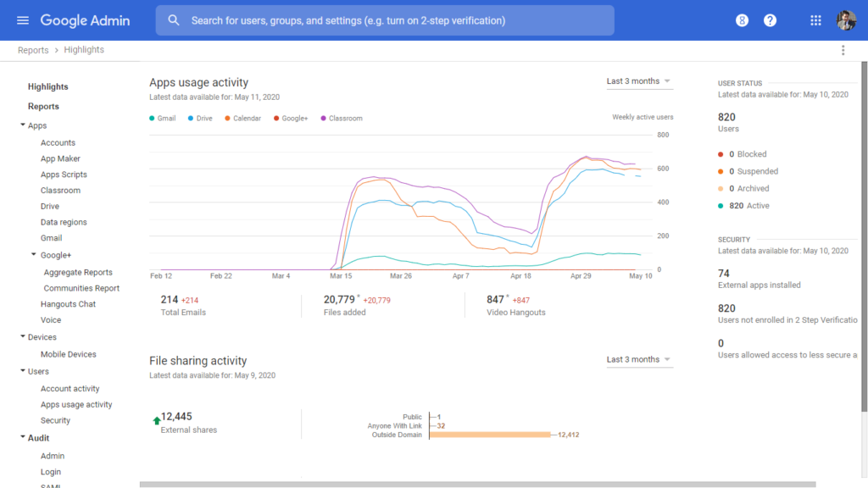This screenshot has width=868, height=488.
Task: Open Account activity report
Action: [70, 389]
